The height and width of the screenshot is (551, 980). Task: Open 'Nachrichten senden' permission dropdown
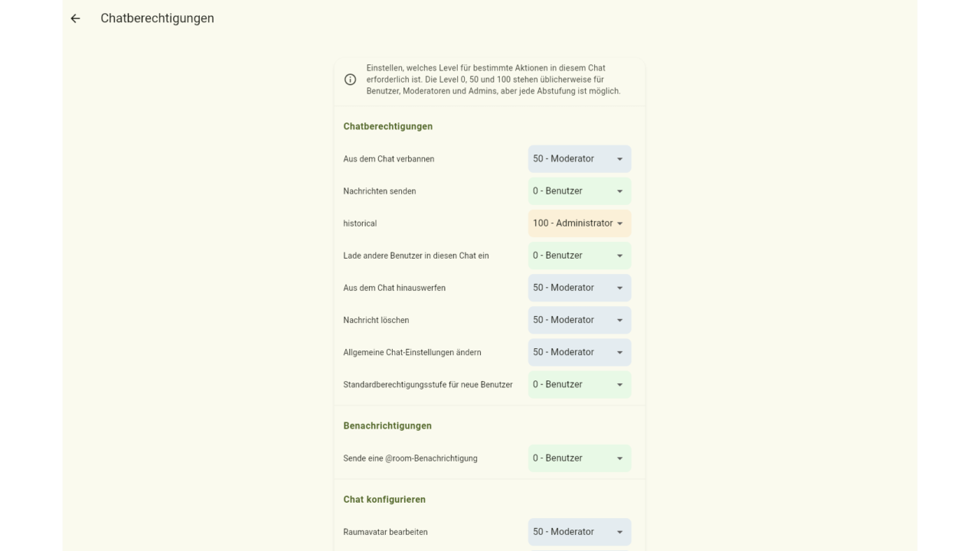pos(580,191)
